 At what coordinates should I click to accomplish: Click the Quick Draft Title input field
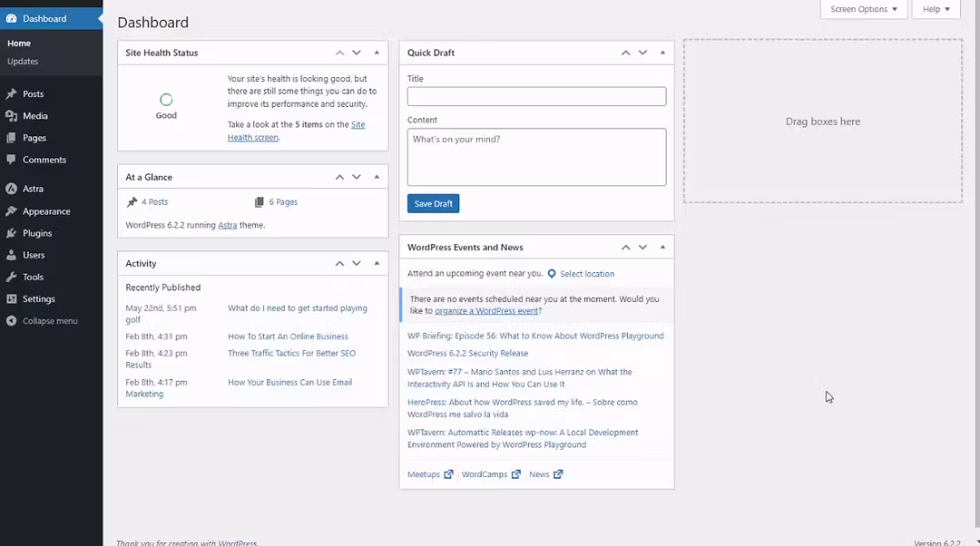[536, 96]
